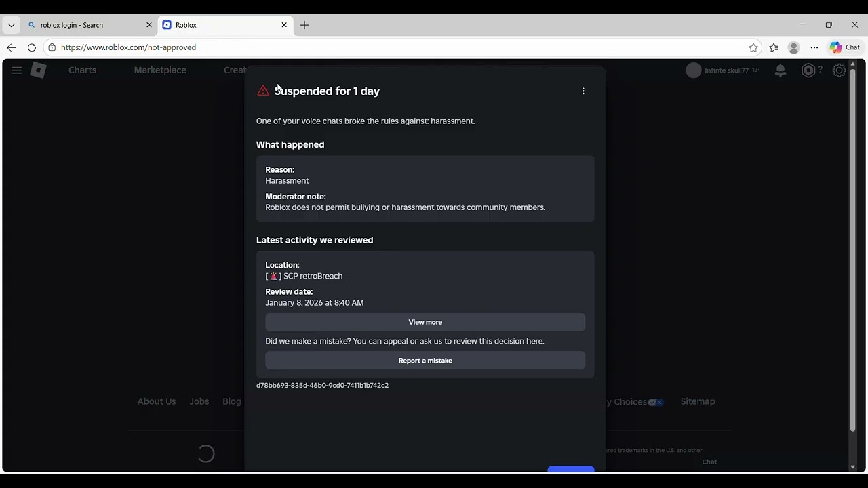The height and width of the screenshot is (488, 868).
Task: Click the review date January 8, 2026
Action: pyautogui.click(x=315, y=303)
